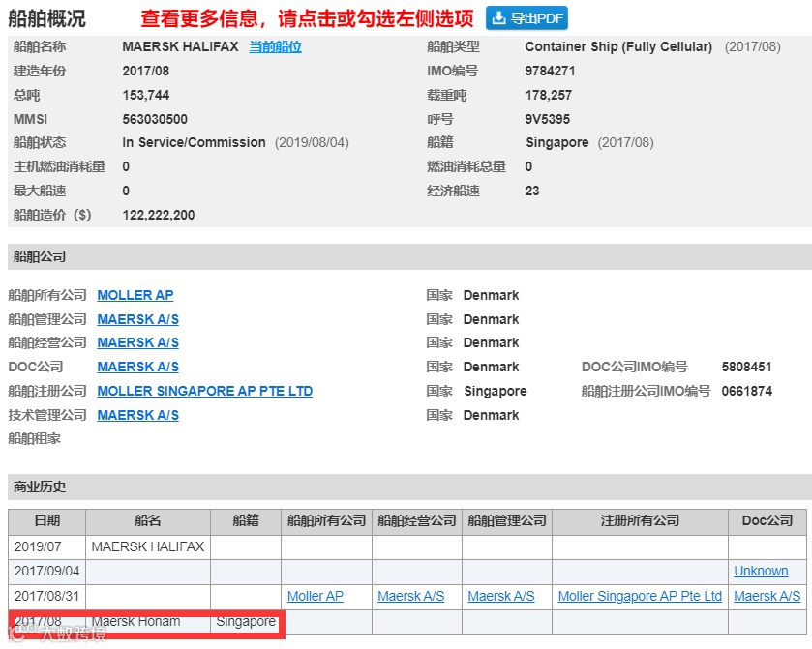Select economic speed value 23
This screenshot has width=812, height=649.
(x=532, y=191)
